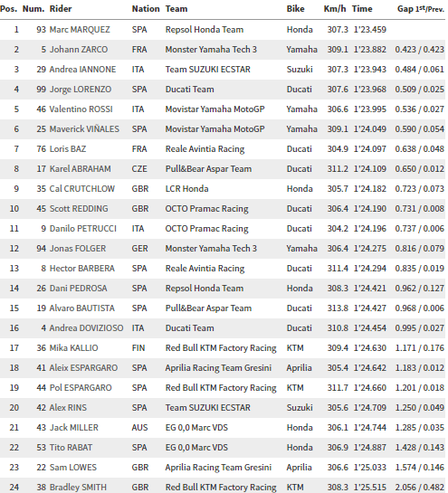The width and height of the screenshot is (448, 493).
Task: Open Valentino ROSSI's row
Action: pos(224,109)
